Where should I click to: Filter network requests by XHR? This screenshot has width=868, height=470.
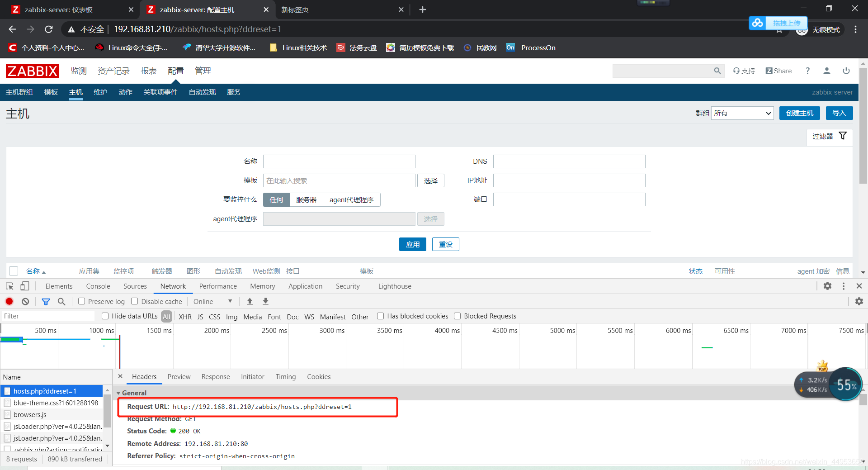coord(185,317)
